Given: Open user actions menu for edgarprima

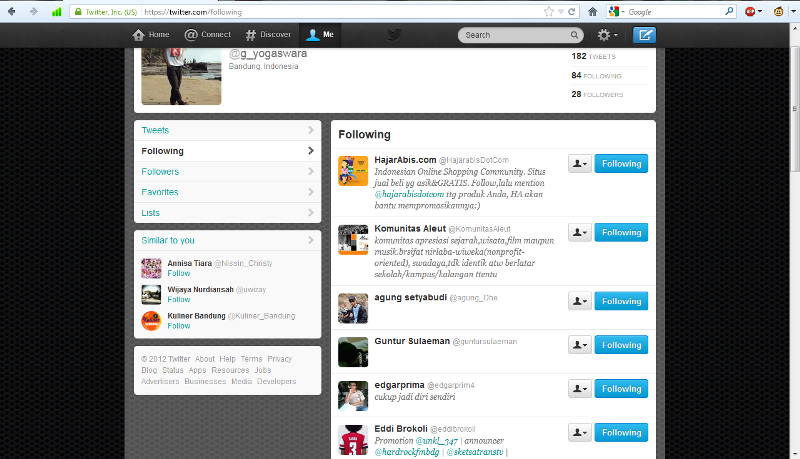Looking at the screenshot, I should click(x=580, y=389).
